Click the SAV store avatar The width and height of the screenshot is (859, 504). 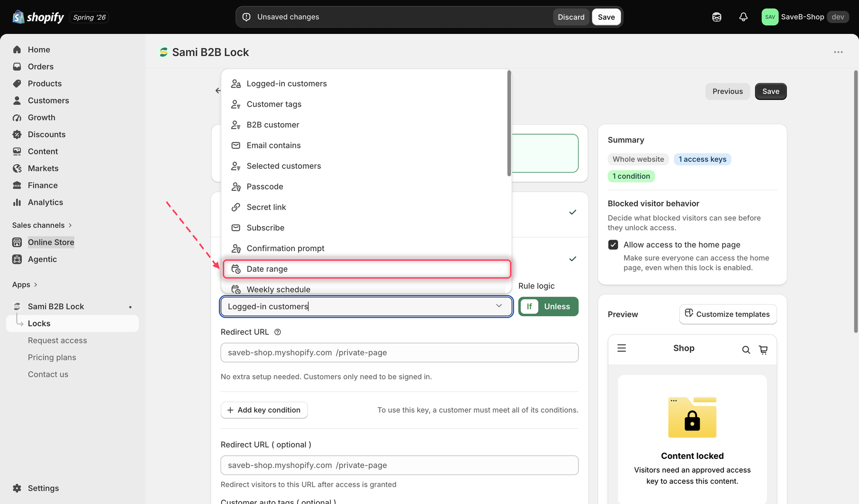tap(770, 17)
